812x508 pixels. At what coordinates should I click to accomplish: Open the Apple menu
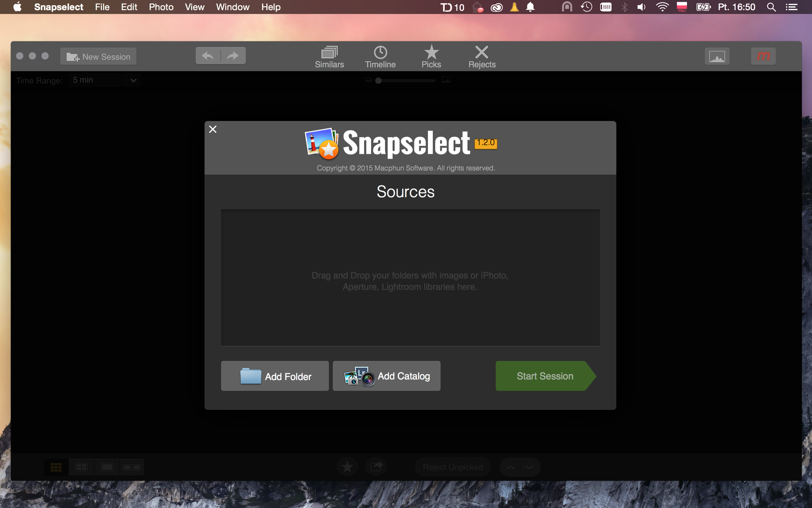17,7
